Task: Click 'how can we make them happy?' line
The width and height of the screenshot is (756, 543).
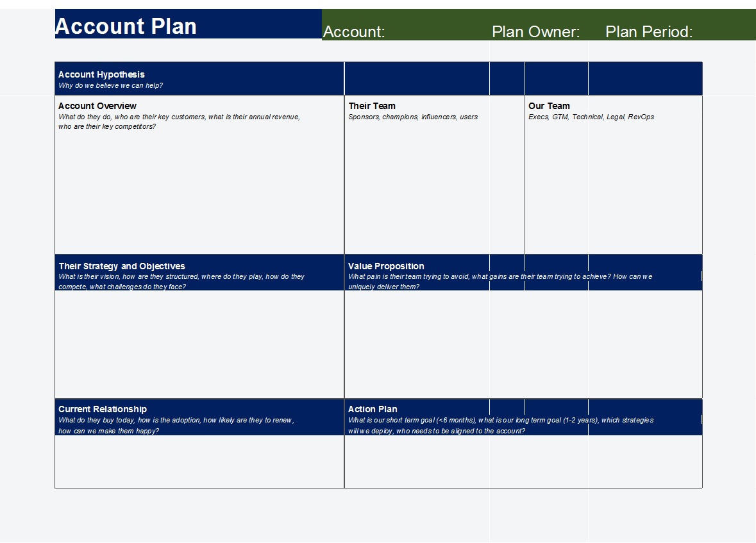Action: 109,431
